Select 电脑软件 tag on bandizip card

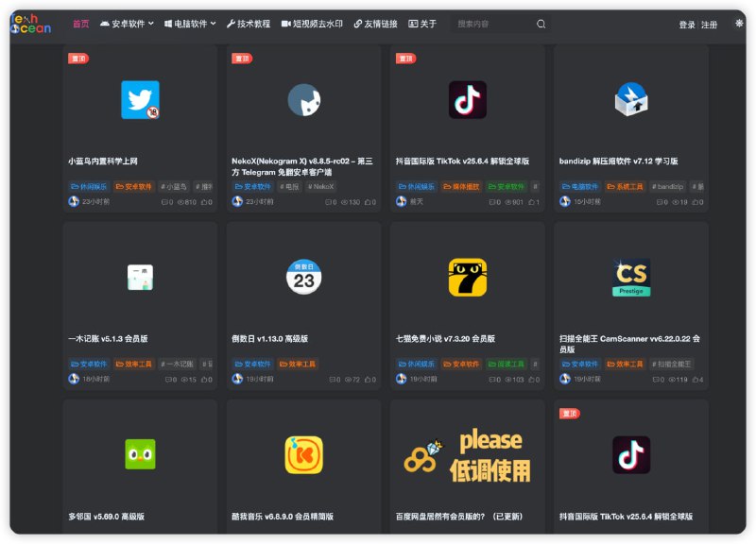point(580,186)
